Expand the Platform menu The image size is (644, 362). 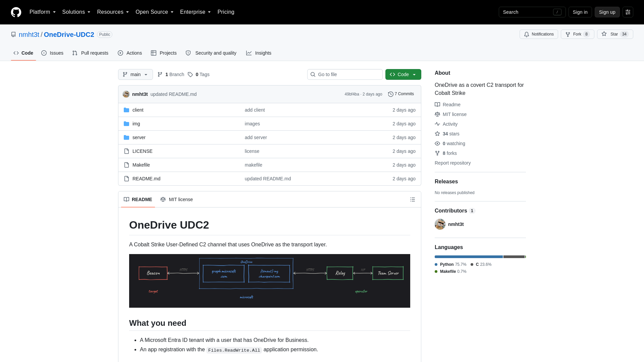click(x=43, y=12)
